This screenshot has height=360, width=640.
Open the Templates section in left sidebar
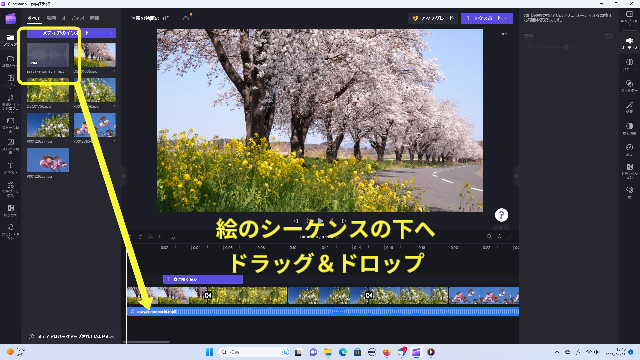click(10, 80)
